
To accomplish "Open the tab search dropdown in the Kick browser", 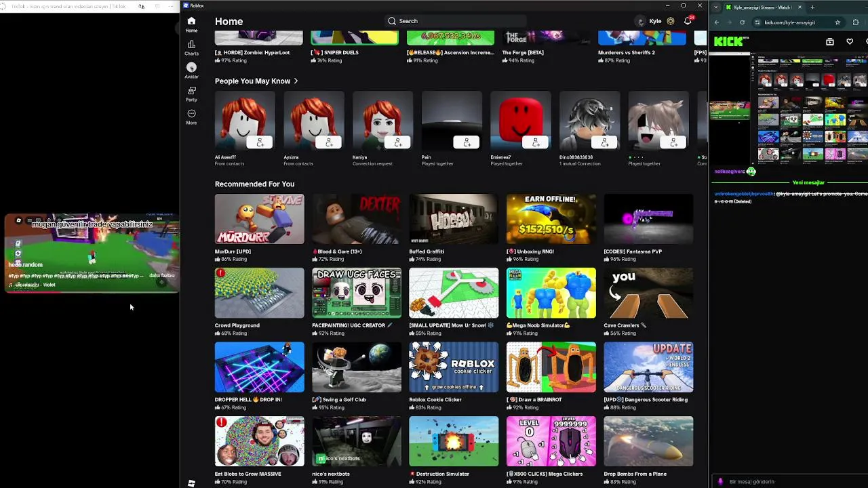I will [716, 7].
